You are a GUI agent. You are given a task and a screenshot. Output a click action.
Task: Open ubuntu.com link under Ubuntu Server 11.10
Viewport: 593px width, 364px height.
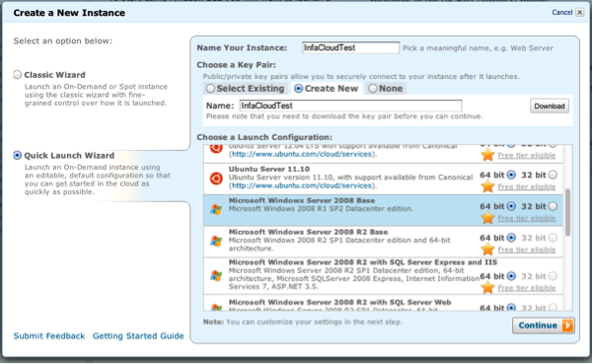tap(301, 185)
